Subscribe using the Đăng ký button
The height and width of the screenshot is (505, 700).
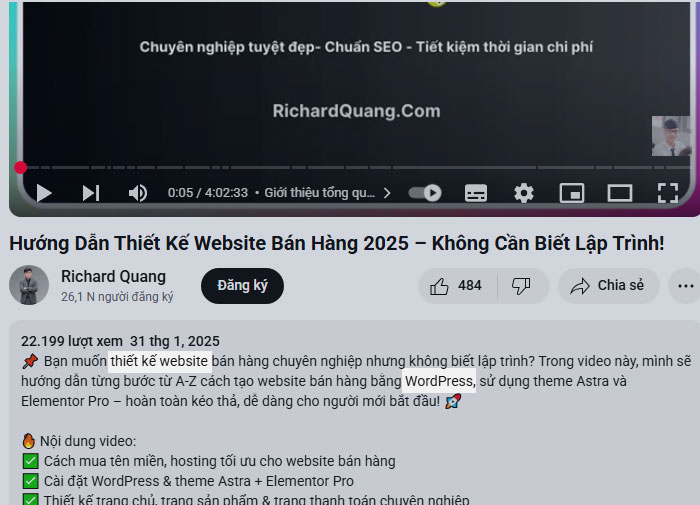[242, 286]
